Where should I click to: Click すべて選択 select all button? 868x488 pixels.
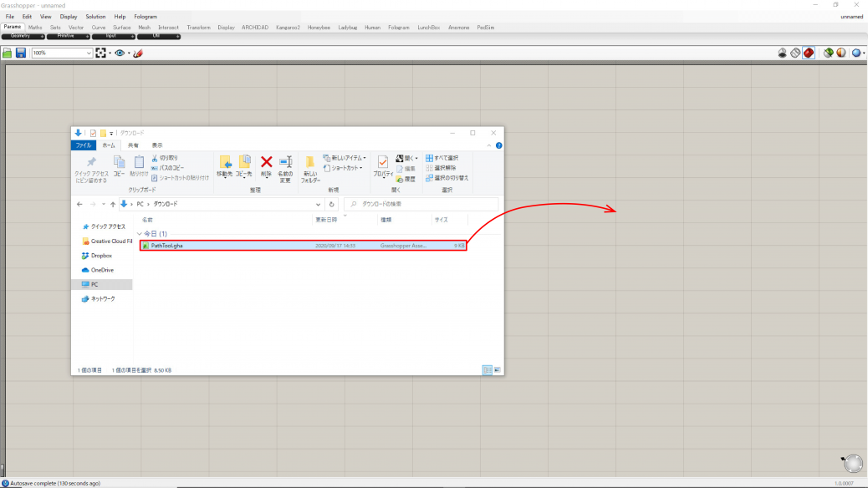pos(442,158)
